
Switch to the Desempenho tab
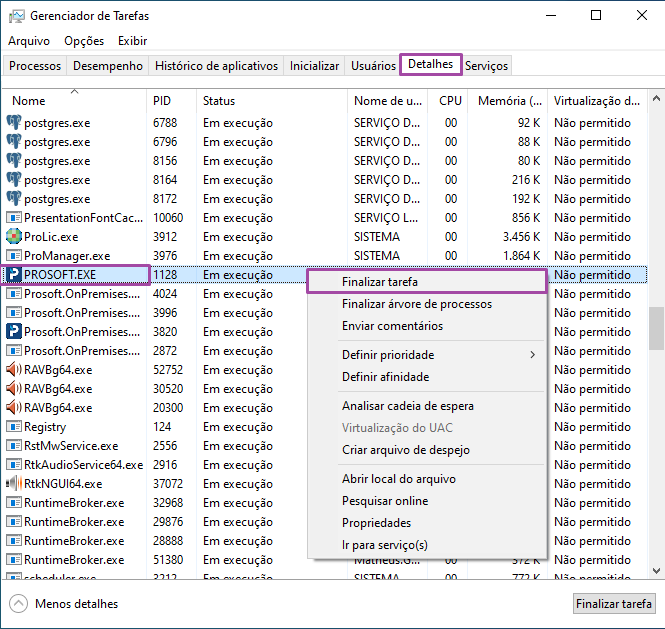point(108,66)
